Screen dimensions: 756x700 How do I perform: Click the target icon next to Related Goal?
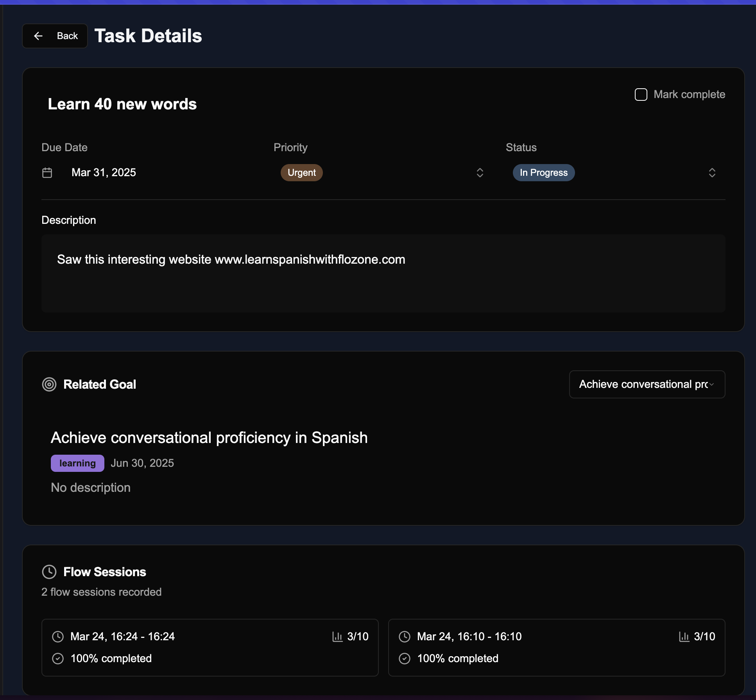tap(49, 384)
